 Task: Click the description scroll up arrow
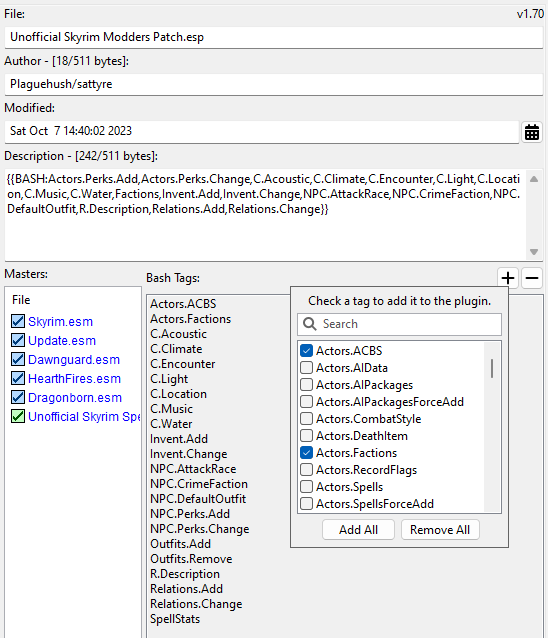534,179
